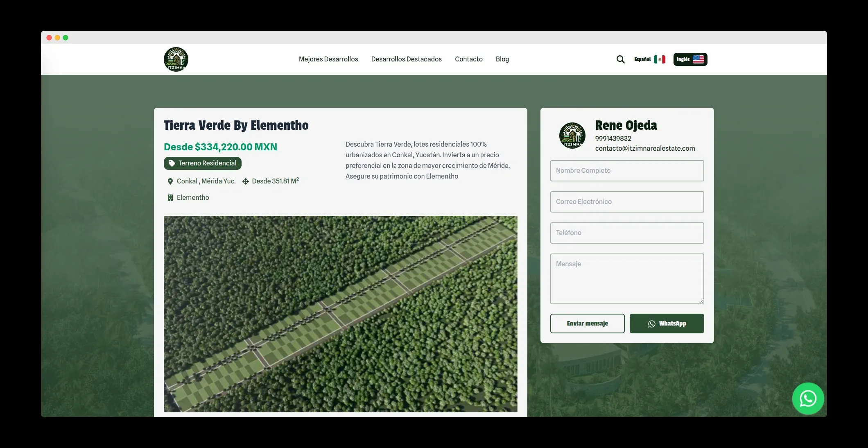Navigate to the Blog

pyautogui.click(x=502, y=59)
